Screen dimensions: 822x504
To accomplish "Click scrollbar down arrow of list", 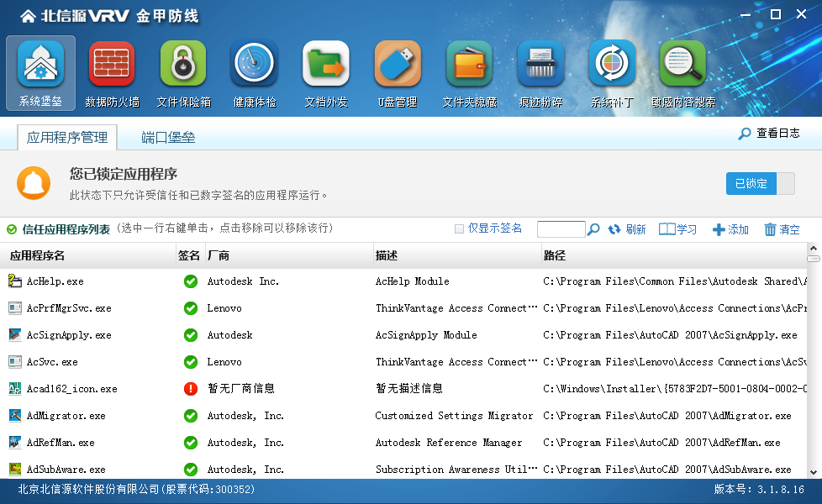I will 814,472.
